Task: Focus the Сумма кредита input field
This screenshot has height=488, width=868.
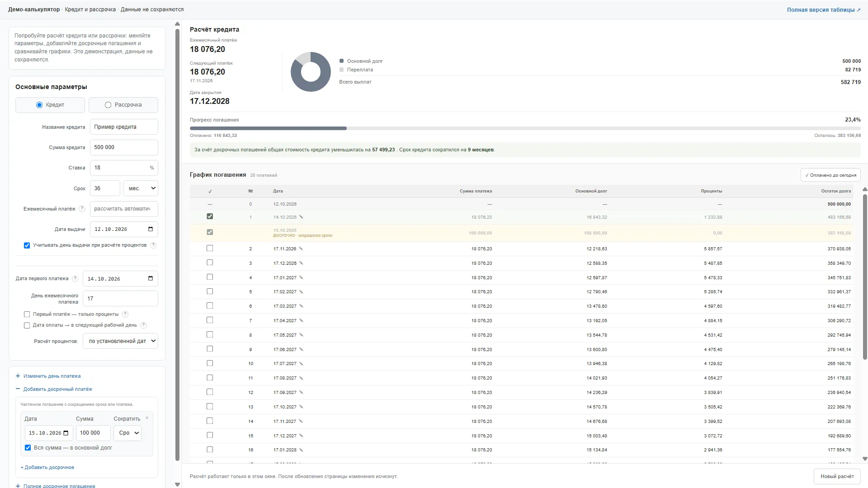Action: coord(124,148)
